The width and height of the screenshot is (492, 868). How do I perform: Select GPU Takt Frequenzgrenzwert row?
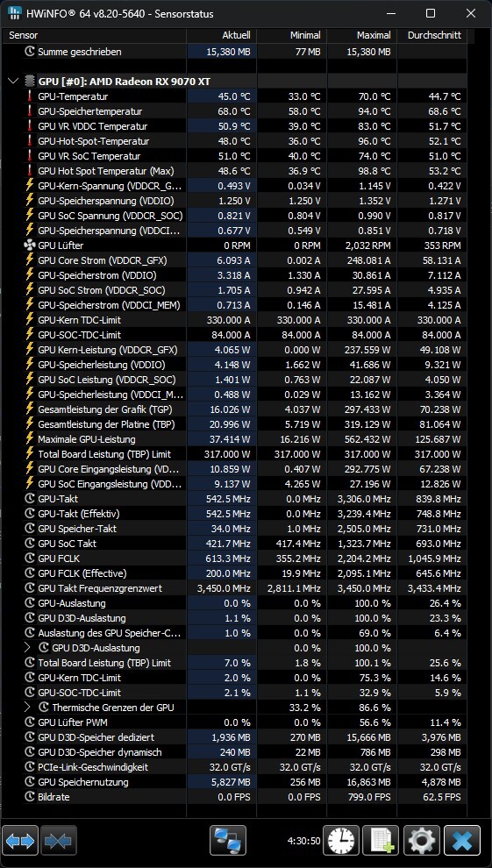234,588
